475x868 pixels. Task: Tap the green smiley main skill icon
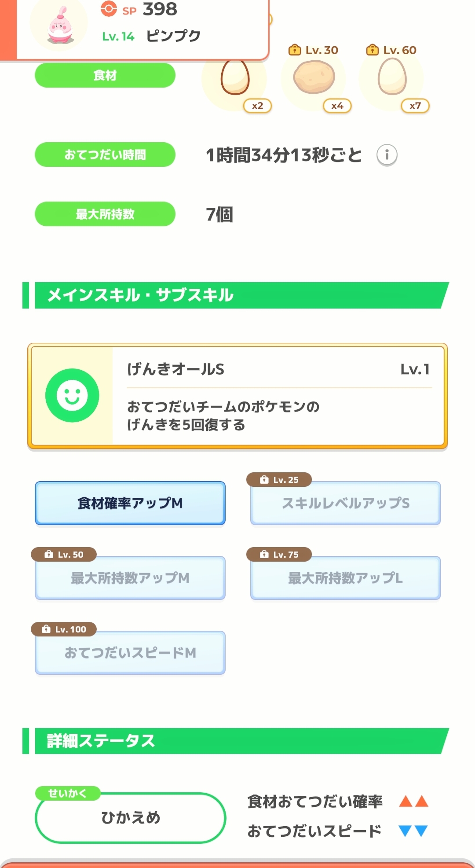[72, 395]
